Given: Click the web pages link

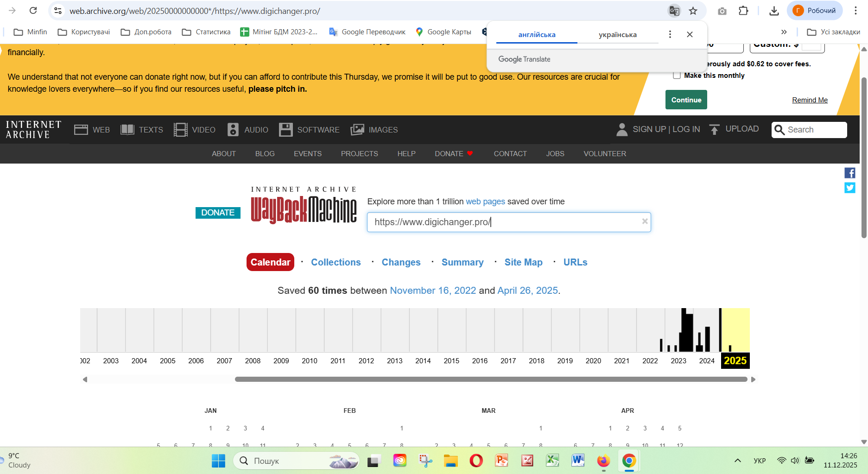Looking at the screenshot, I should click(485, 202).
